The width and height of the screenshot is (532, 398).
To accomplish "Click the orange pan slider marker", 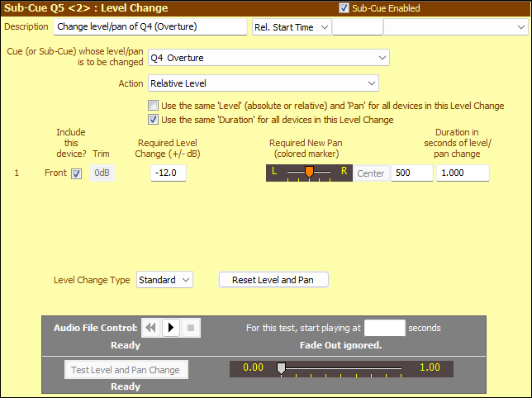I will (309, 172).
